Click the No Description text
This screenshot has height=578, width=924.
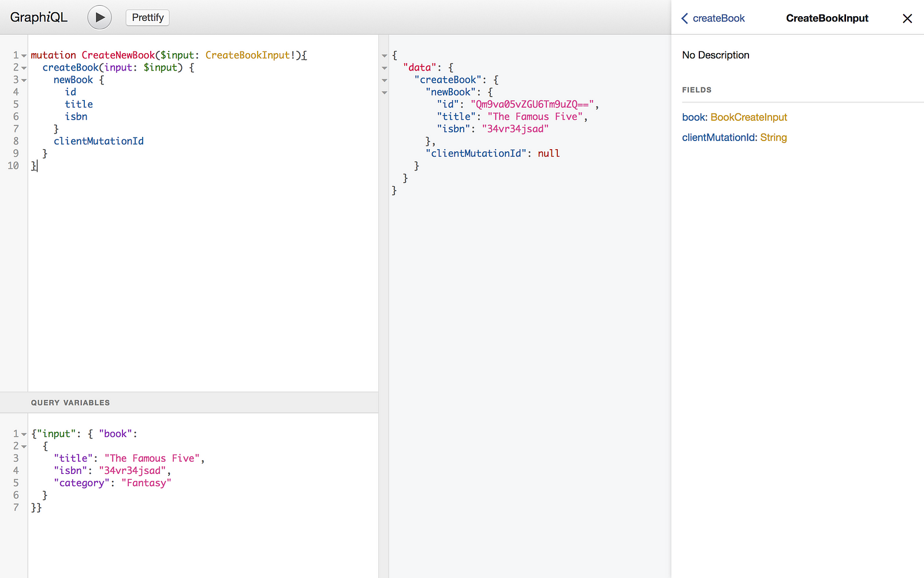[x=716, y=55]
